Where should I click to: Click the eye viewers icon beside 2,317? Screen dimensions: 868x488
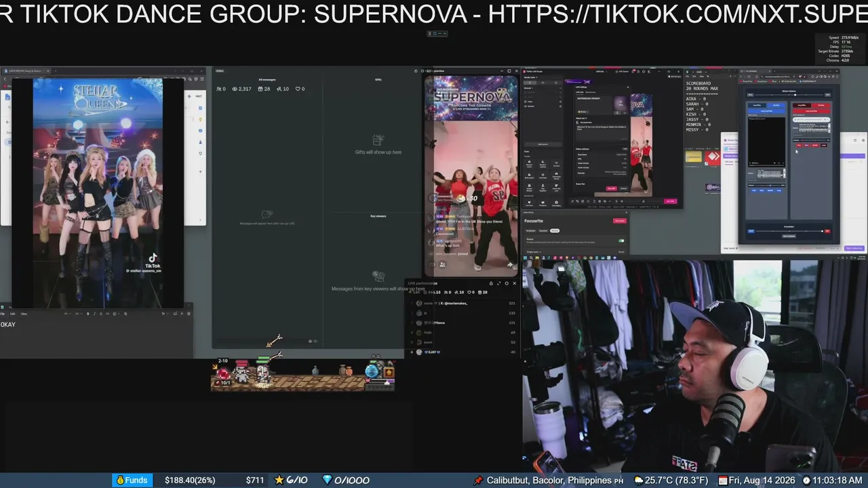(x=235, y=89)
